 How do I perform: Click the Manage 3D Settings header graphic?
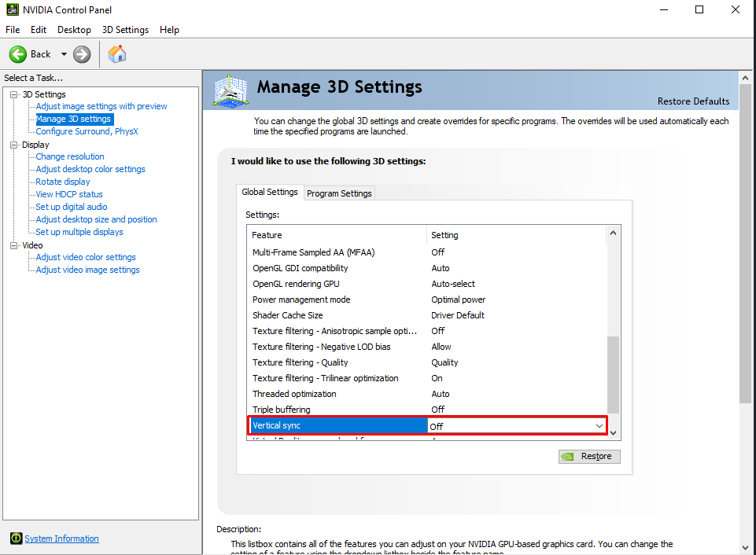point(231,90)
